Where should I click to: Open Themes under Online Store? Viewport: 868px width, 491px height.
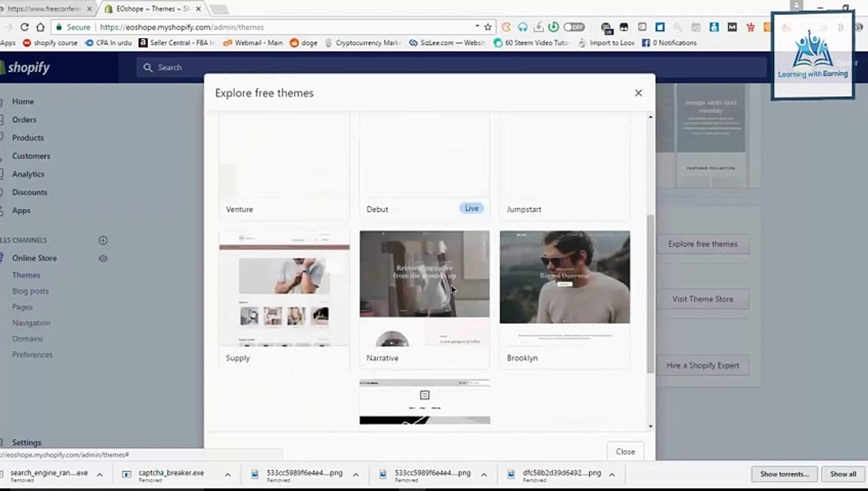click(26, 276)
